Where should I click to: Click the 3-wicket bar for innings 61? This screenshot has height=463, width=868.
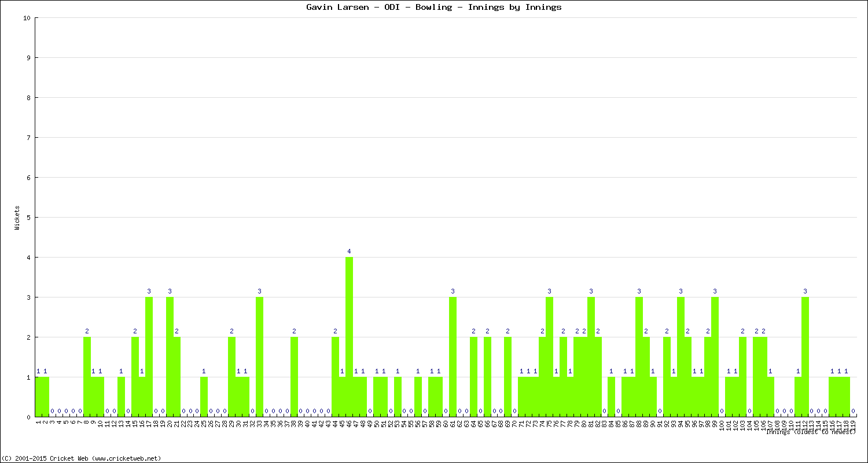click(453, 357)
